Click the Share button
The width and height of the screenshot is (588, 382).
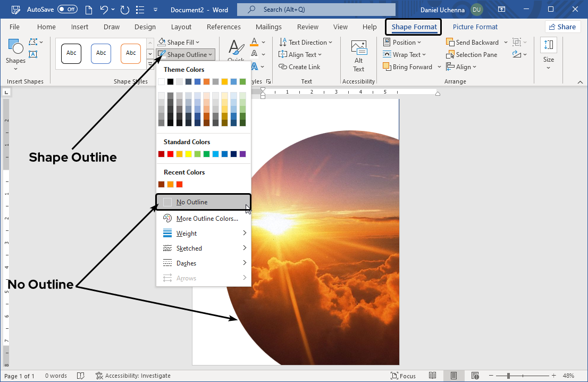pyautogui.click(x=562, y=27)
